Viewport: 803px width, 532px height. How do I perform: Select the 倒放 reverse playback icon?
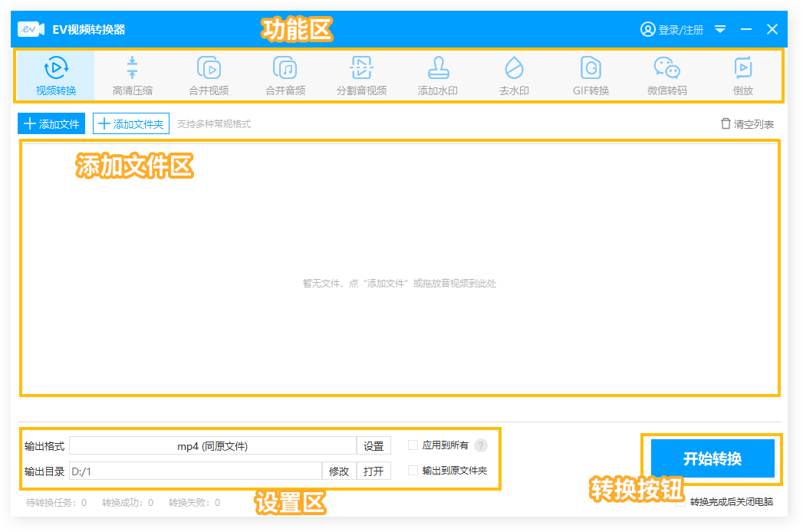(742, 69)
